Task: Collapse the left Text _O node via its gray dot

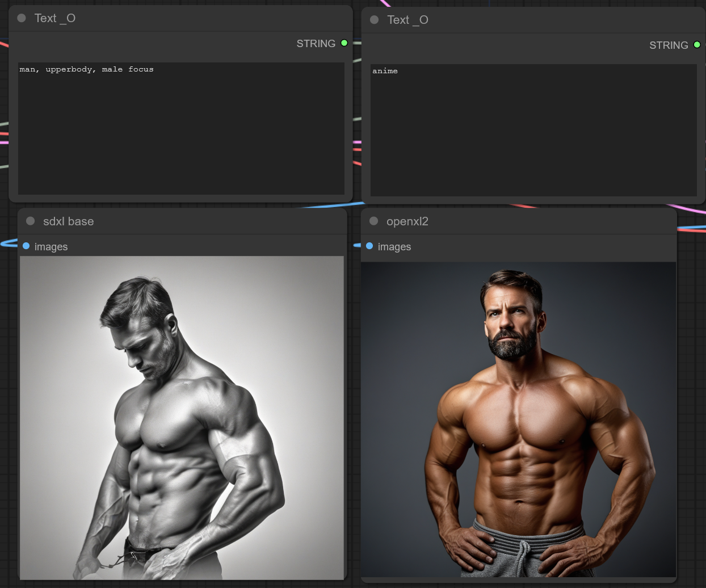Action: coord(22,18)
